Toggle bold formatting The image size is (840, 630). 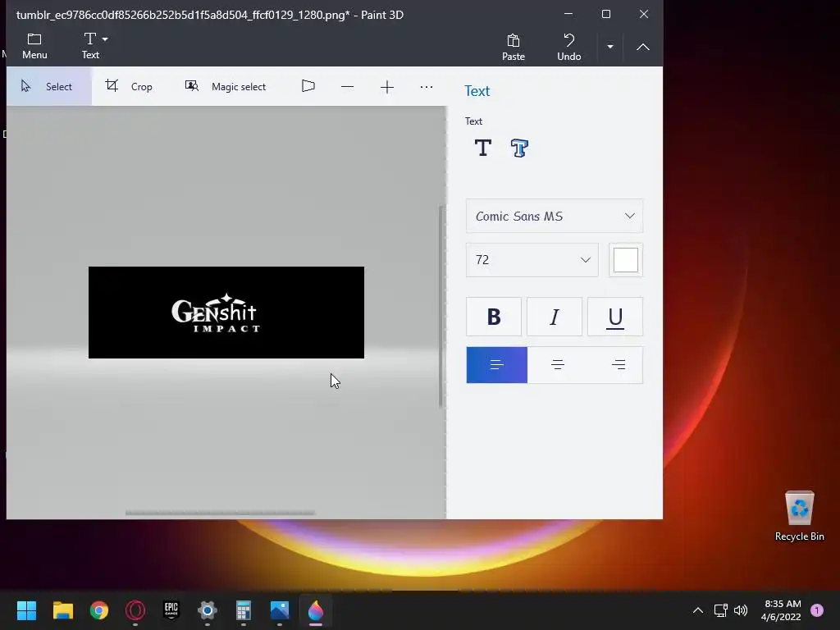tap(493, 317)
